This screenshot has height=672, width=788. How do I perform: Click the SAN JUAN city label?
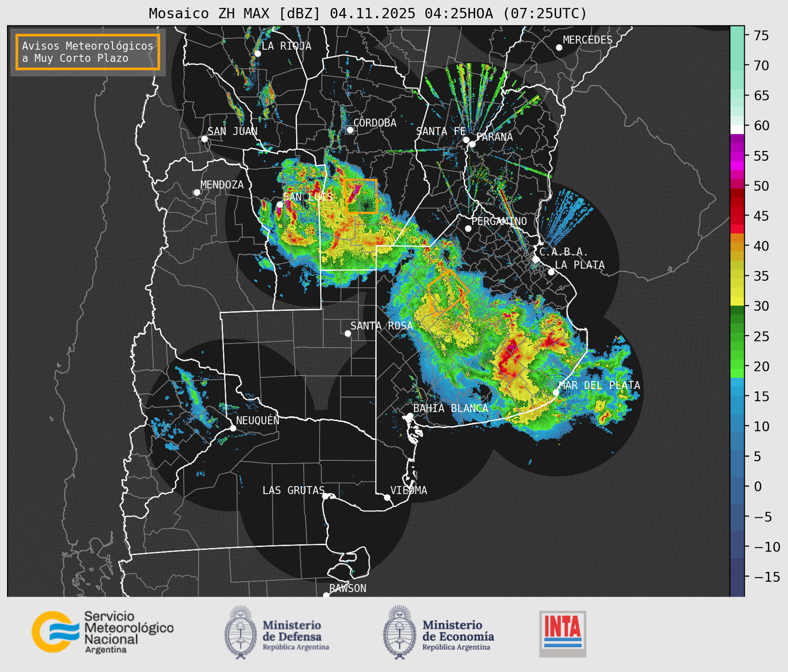233,131
